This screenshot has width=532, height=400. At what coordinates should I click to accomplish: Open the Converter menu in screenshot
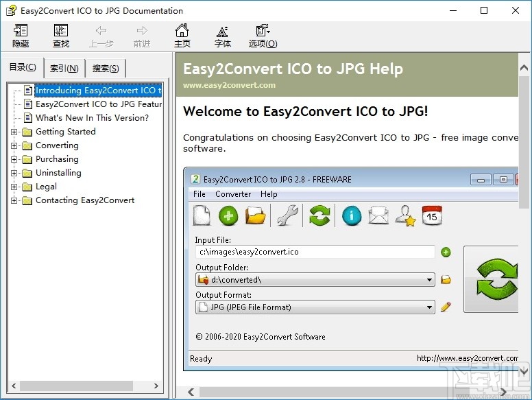[x=233, y=194]
